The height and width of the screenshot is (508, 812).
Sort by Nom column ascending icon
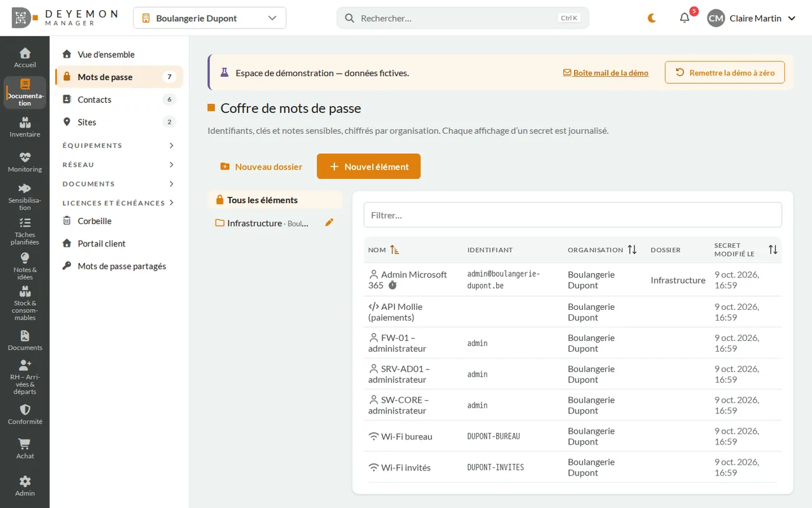[395, 250]
